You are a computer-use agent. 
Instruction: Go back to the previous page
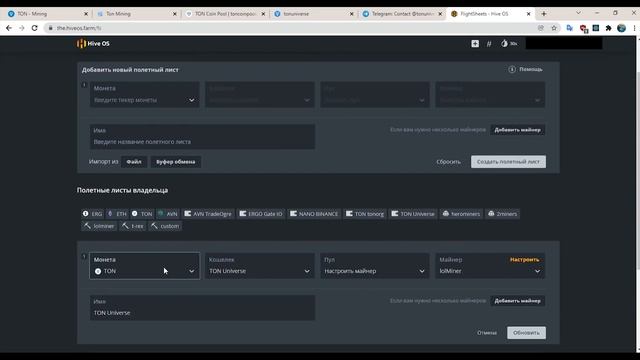click(9, 28)
